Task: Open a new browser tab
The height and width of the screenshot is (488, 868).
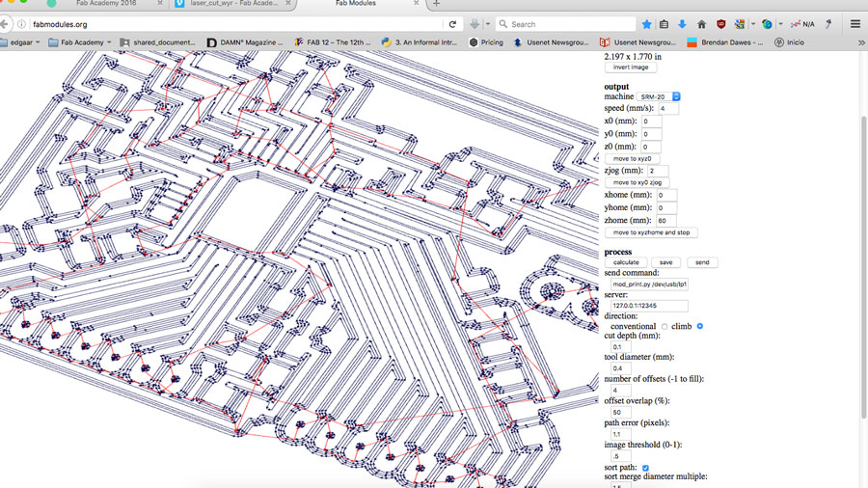Action: (x=436, y=3)
